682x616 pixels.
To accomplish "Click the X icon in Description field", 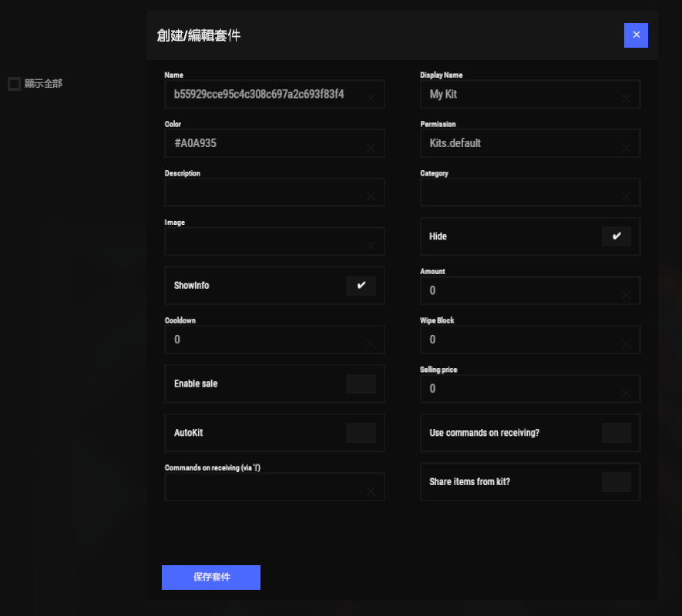I will point(371,197).
